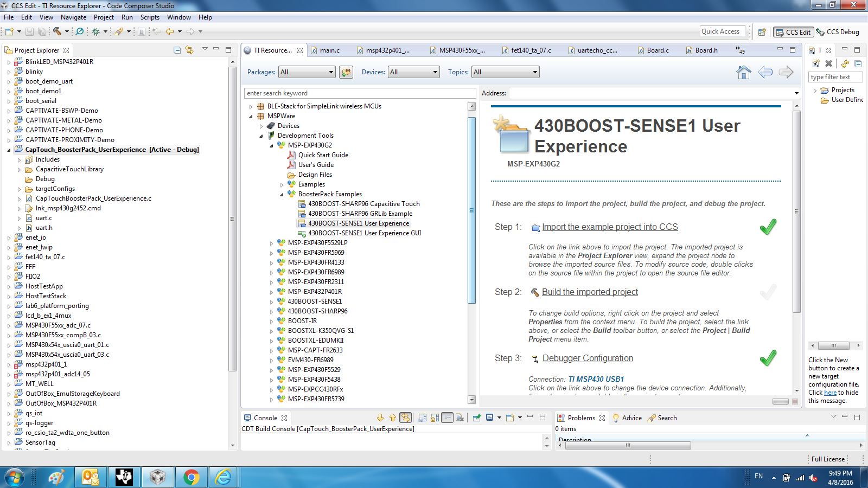The image size is (868, 488).
Task: Show the hidden editor tabs list
Action: click(x=740, y=50)
